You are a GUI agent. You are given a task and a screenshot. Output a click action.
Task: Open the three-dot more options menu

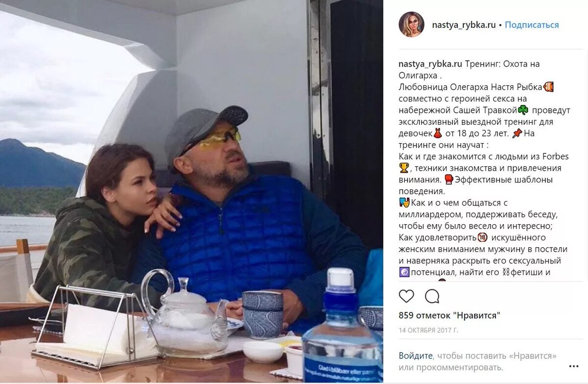[574, 366]
